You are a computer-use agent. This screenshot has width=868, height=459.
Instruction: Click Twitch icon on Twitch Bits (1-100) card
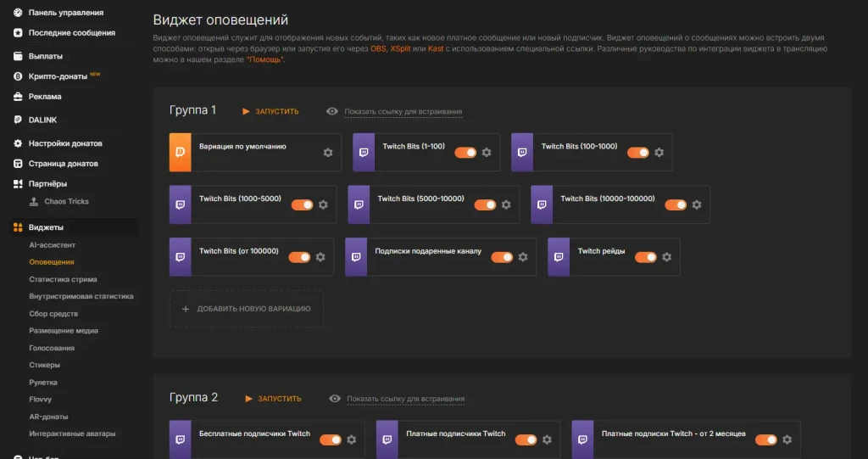364,153
